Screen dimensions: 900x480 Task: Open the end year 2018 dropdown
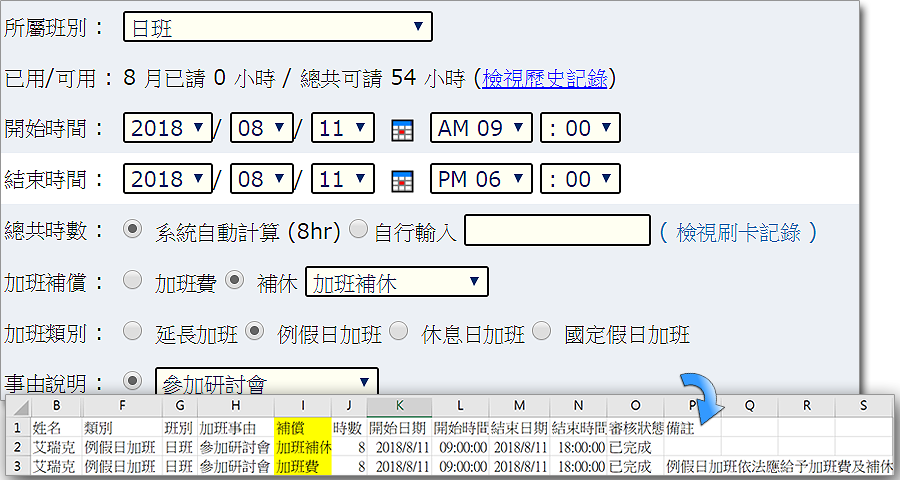[168, 179]
